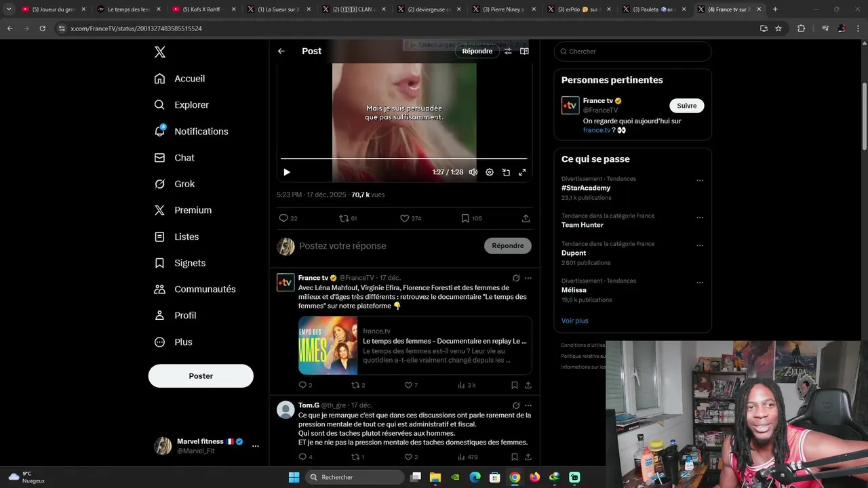View analytics of France tv reply 3 k
The height and width of the screenshot is (488, 868).
(x=467, y=385)
